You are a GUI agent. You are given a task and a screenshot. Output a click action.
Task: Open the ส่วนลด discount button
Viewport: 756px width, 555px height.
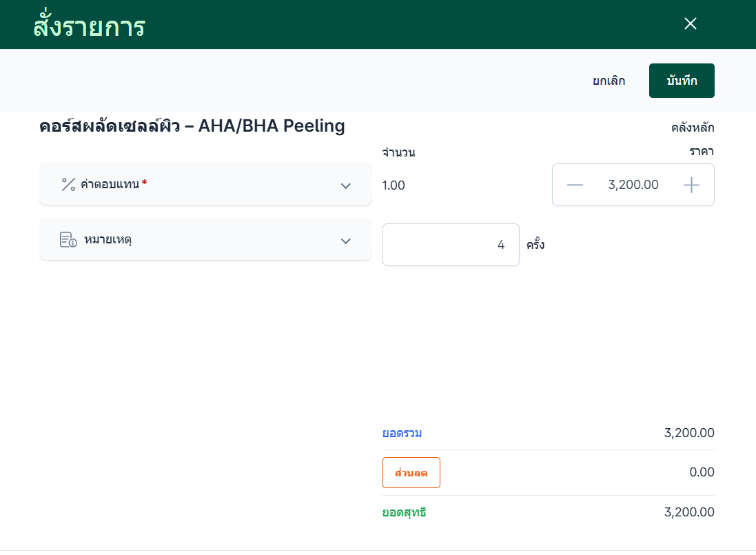pos(411,473)
